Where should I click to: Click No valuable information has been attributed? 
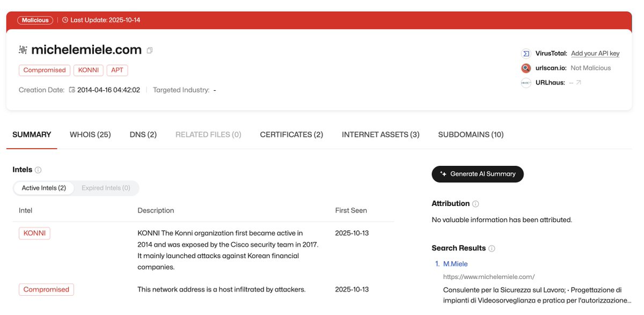click(502, 220)
